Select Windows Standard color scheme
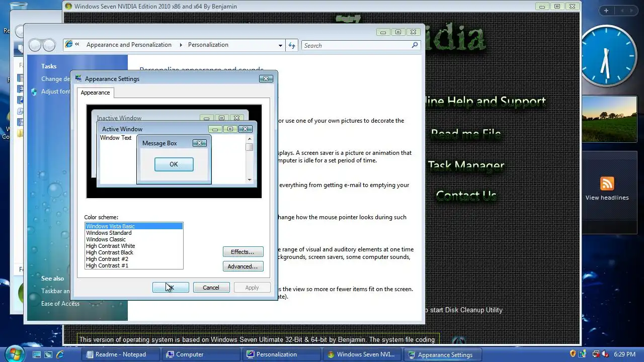Image resolution: width=644 pixels, height=362 pixels. 134,233
